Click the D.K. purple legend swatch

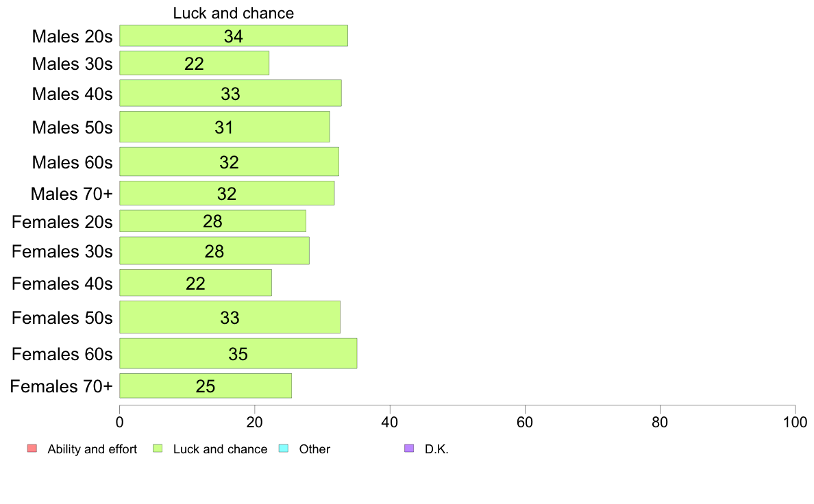[x=409, y=449]
